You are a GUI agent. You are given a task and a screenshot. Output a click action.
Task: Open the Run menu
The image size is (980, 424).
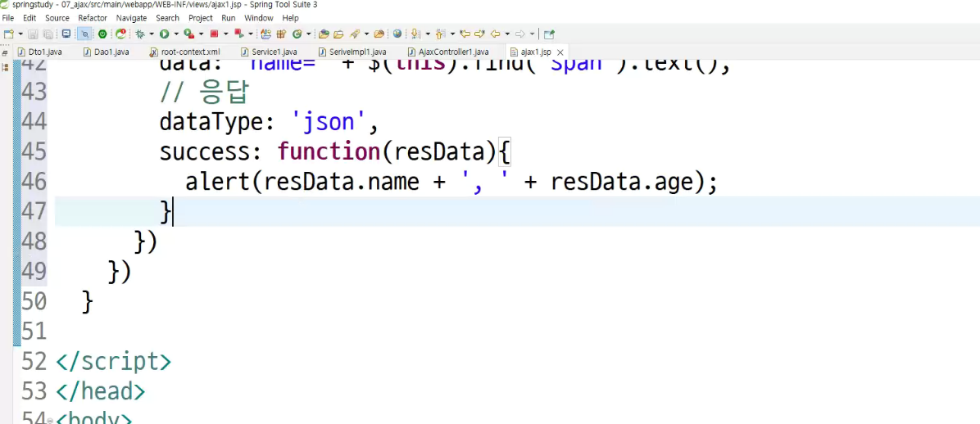(x=228, y=18)
